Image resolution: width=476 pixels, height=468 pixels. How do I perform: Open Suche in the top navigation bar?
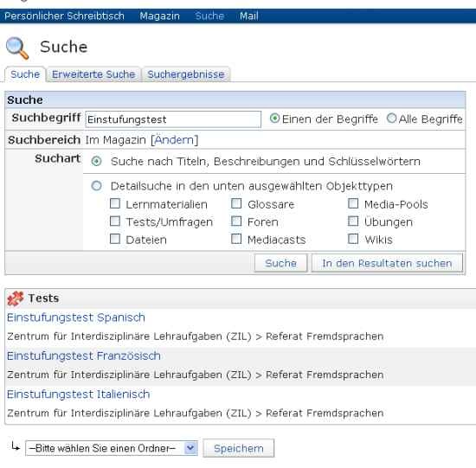(209, 16)
